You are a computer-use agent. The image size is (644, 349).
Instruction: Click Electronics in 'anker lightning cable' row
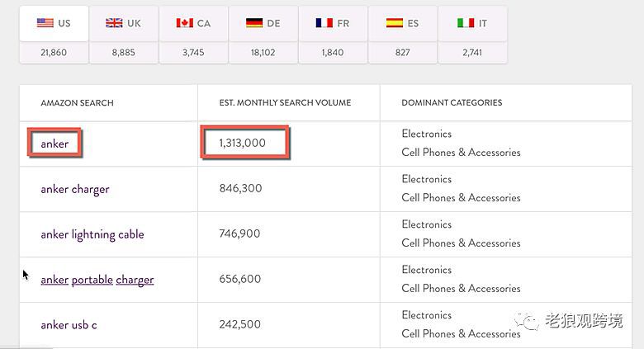[x=427, y=224]
